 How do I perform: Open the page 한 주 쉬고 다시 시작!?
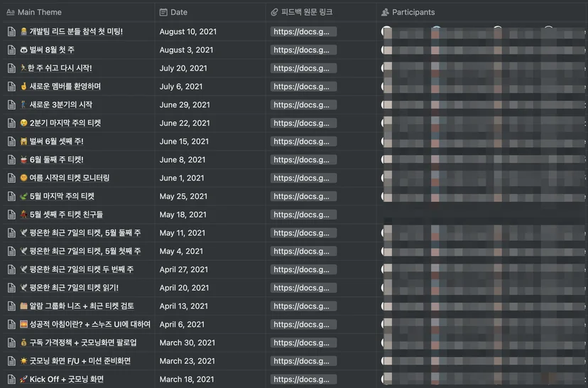pos(60,68)
